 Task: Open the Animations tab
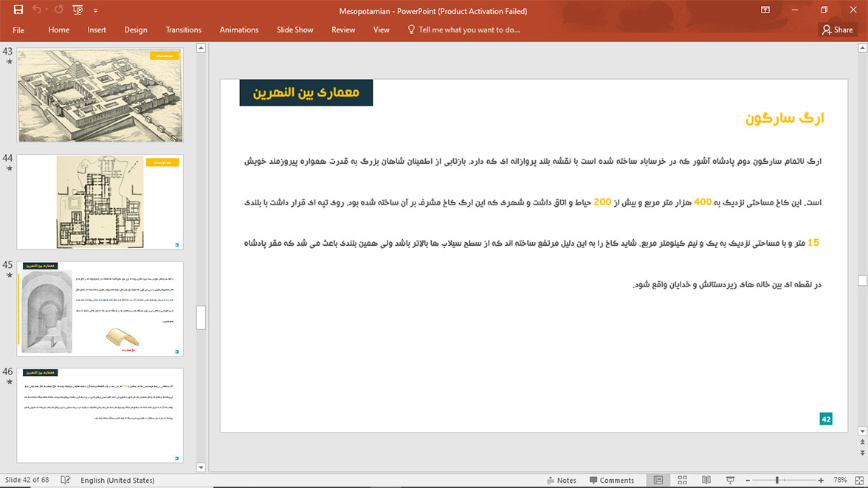click(239, 30)
